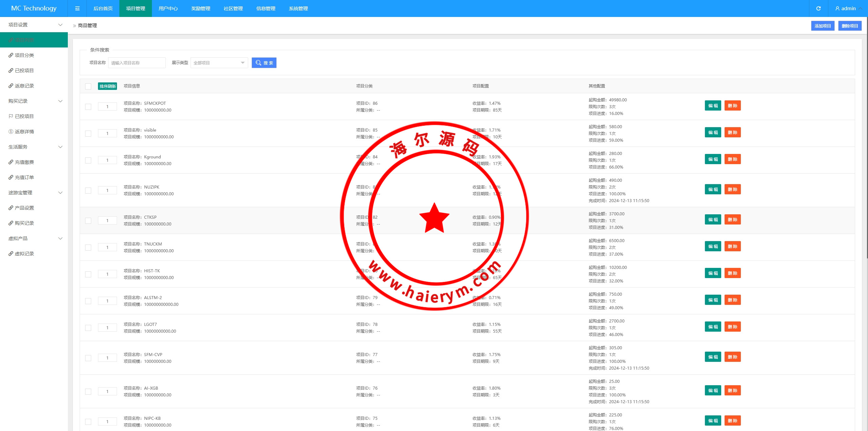
Task: Collapse the 项目设置 sidebar section
Action: [60, 25]
